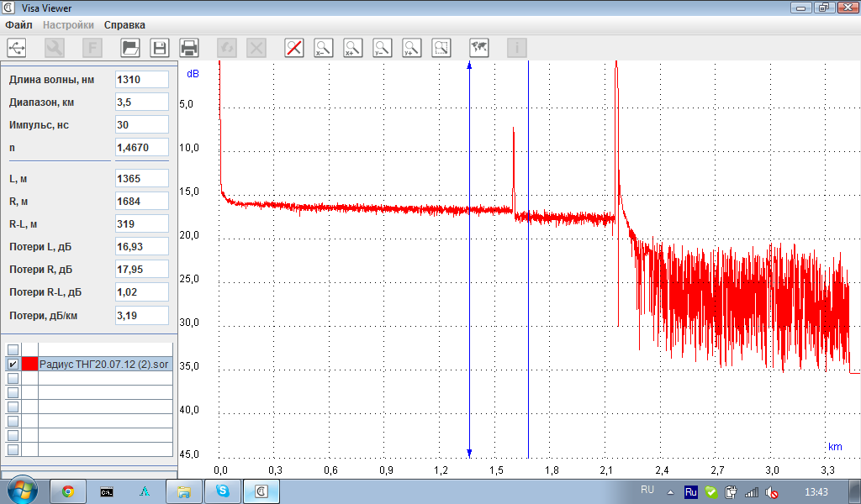Click the red diagonal line tool icon

coord(294,48)
